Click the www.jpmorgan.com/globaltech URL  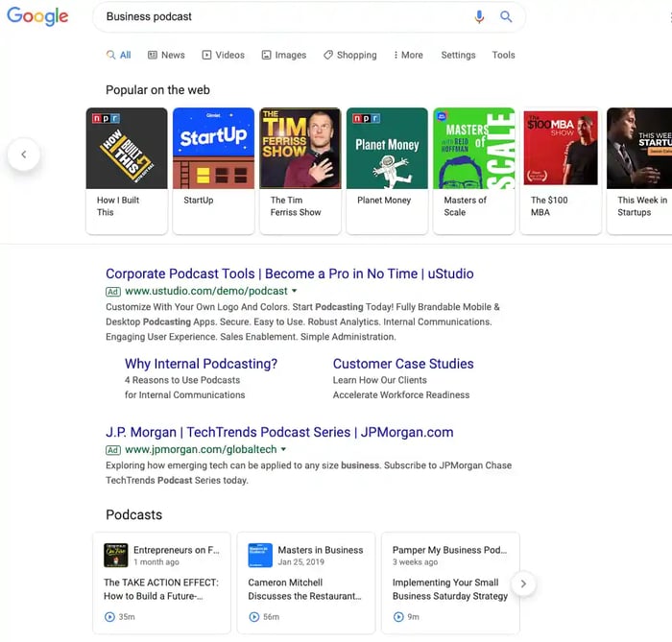click(201, 449)
